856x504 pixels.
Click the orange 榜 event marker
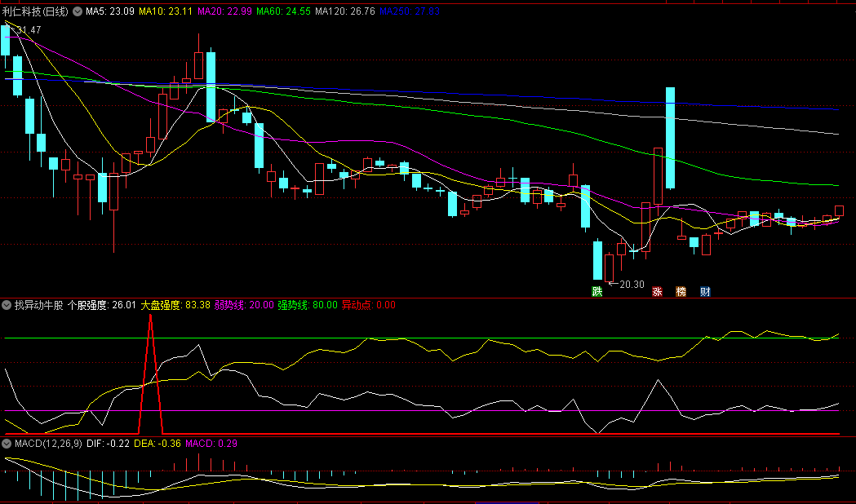click(x=681, y=291)
